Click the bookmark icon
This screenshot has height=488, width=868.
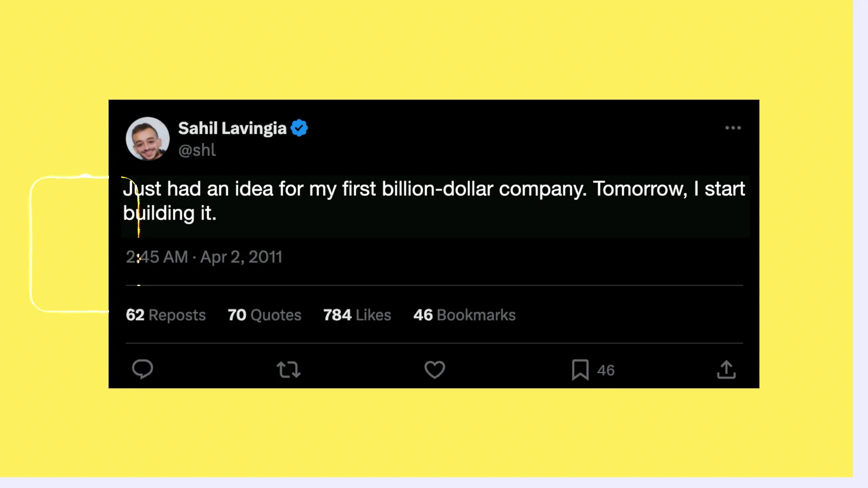pyautogui.click(x=580, y=370)
